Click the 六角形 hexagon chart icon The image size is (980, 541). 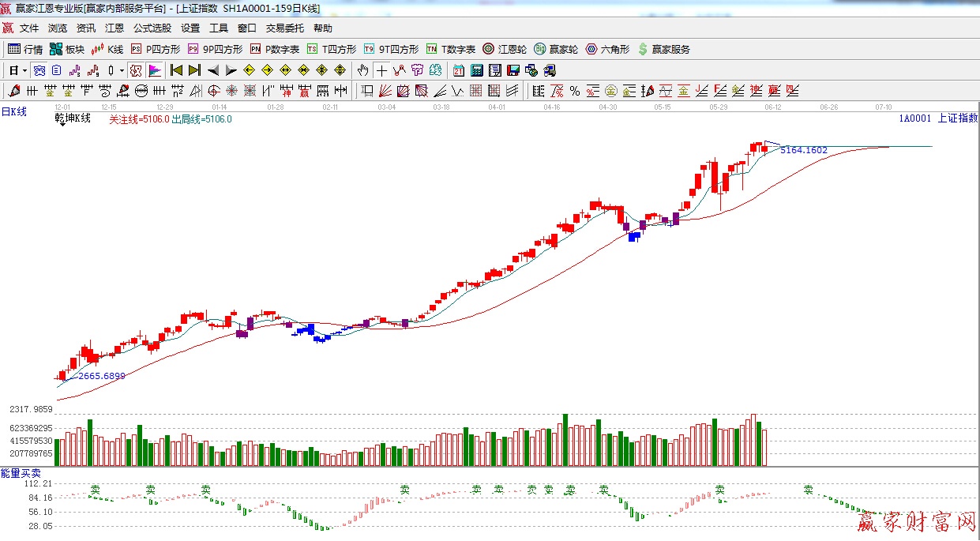point(607,49)
